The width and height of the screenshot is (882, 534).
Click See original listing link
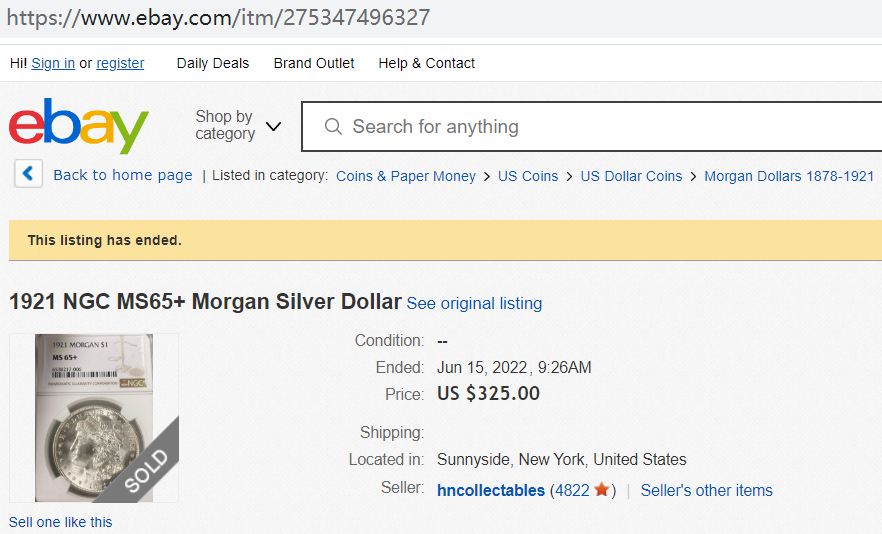click(x=474, y=303)
